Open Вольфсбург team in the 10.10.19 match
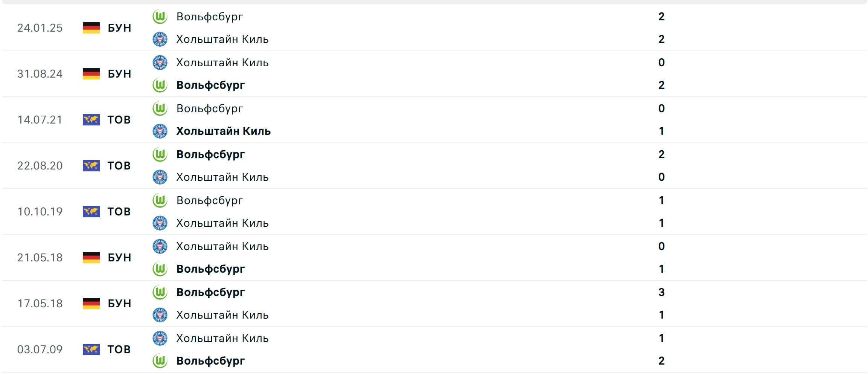Screen dimensions: 868x374 click(210, 200)
